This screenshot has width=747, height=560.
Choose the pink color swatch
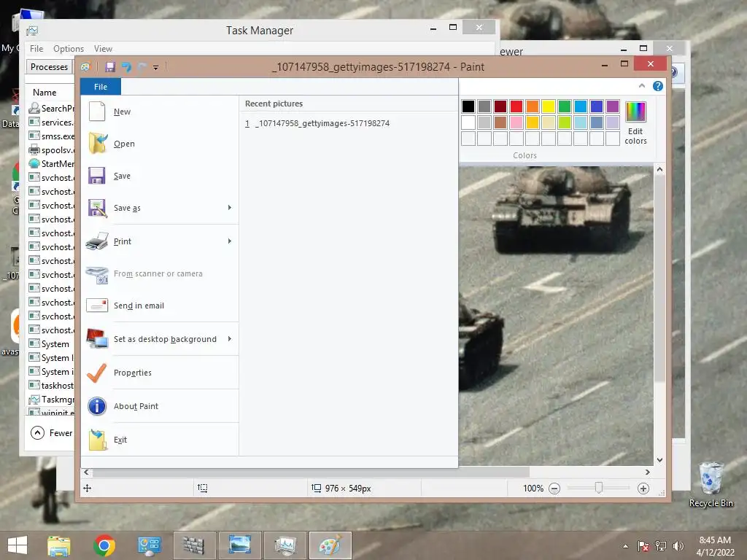[516, 122]
